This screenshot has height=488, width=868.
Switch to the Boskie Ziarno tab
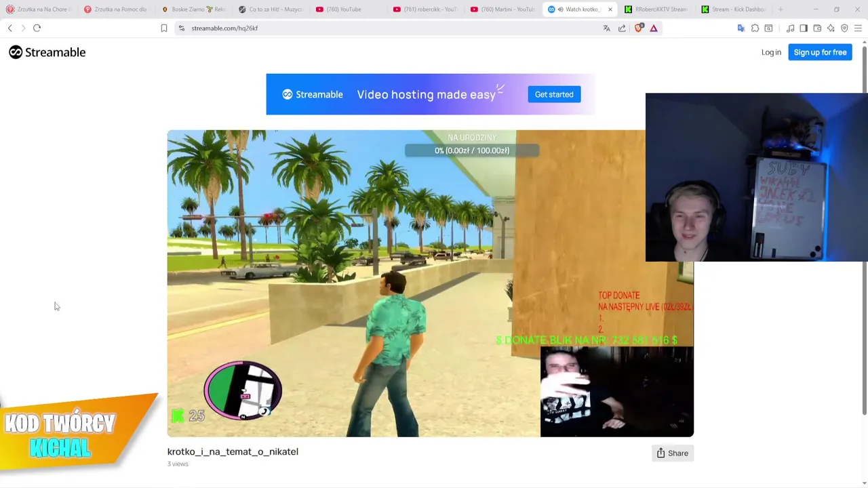193,9
